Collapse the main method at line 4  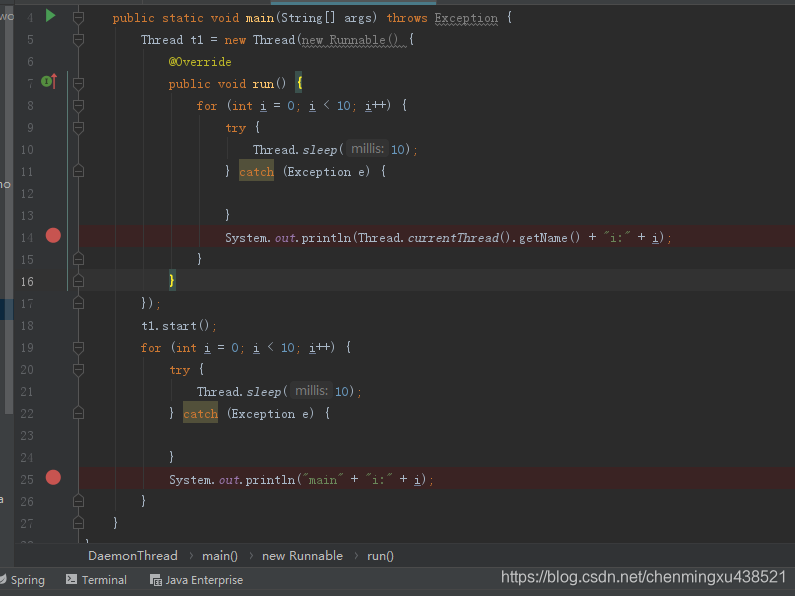coord(78,18)
